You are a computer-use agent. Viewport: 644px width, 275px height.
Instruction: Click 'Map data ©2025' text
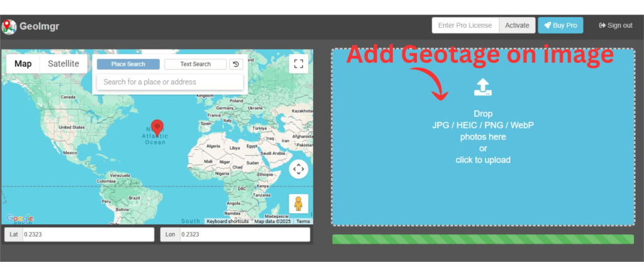272,221
